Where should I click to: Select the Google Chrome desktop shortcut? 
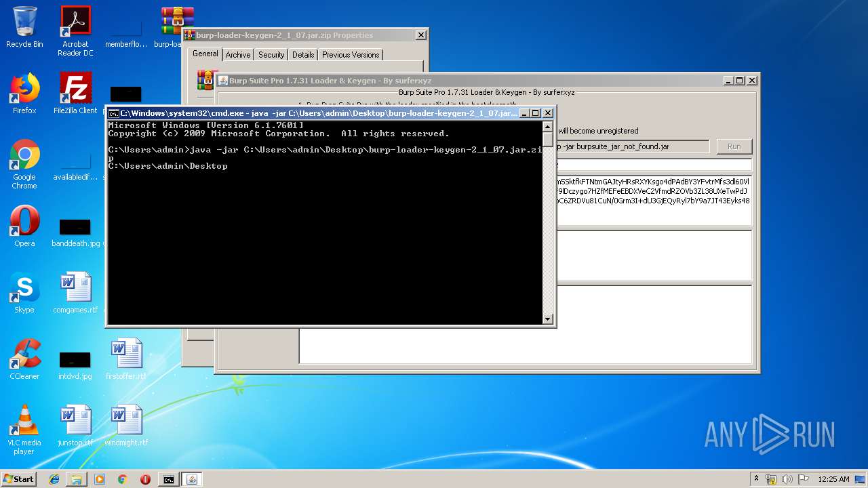[x=24, y=165]
